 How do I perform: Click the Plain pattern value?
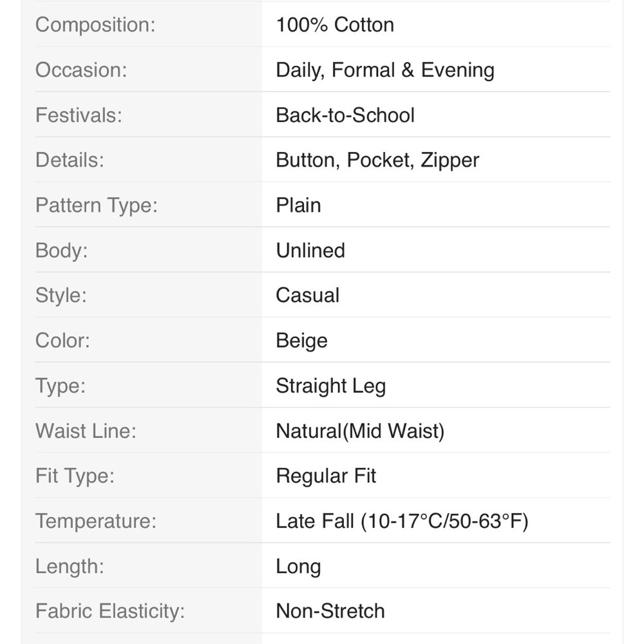pos(298,205)
